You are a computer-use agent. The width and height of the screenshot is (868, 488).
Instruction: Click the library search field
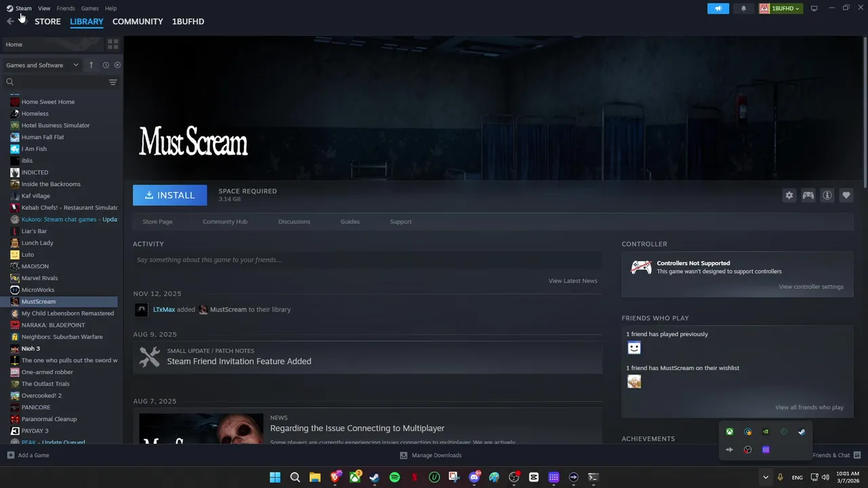click(58, 82)
